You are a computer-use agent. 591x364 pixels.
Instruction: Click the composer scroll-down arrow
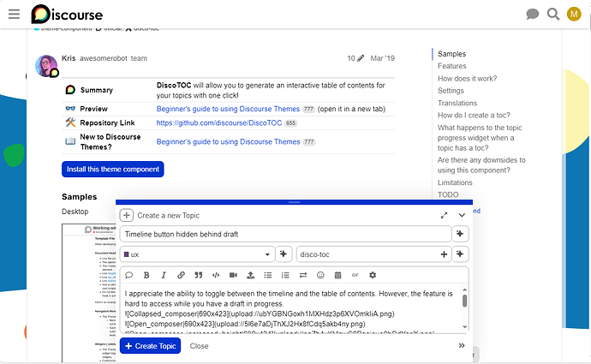tap(465, 327)
